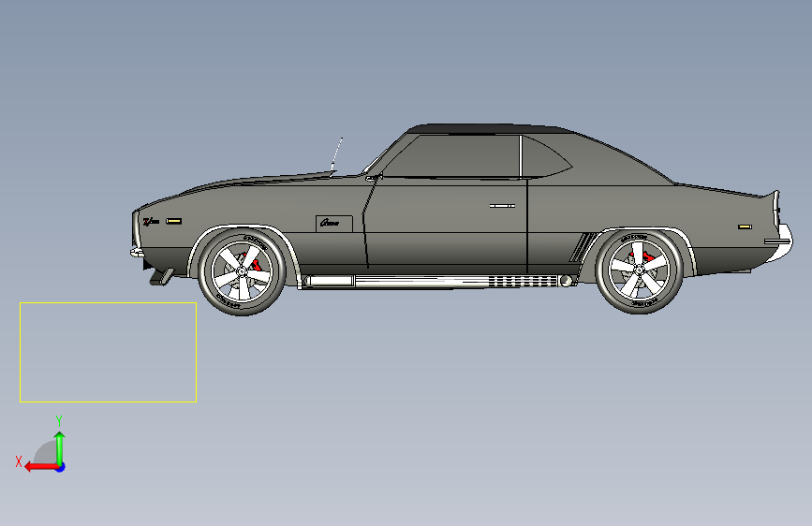Select the driver door panel

coord(446,223)
